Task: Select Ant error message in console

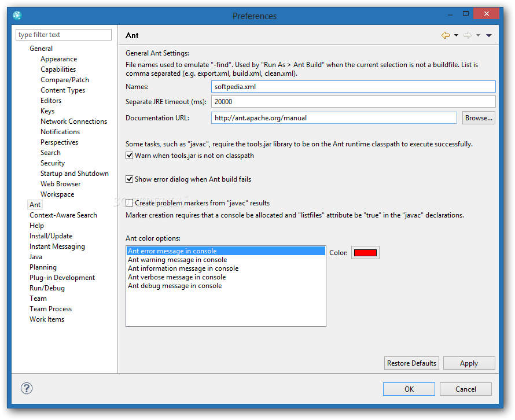Action: coord(226,251)
